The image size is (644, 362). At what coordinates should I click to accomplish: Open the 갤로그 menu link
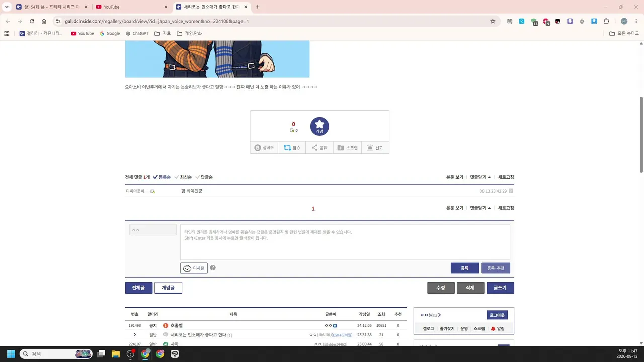click(428, 329)
